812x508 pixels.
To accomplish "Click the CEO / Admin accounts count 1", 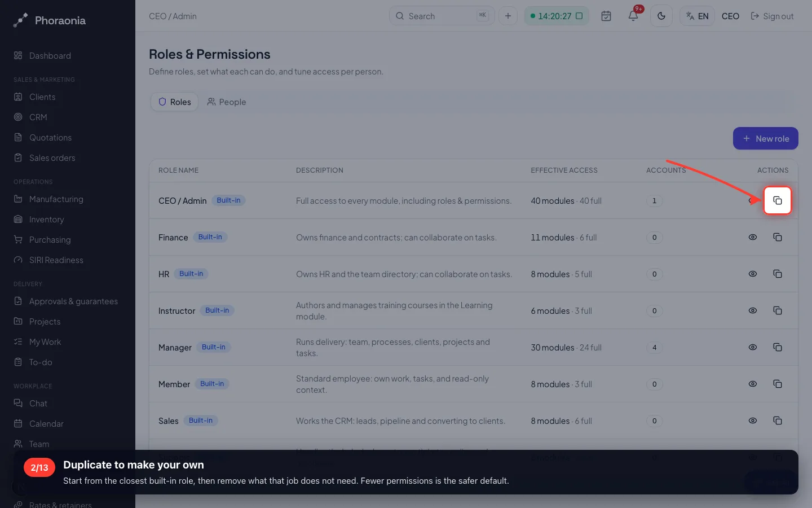I will pos(654,200).
